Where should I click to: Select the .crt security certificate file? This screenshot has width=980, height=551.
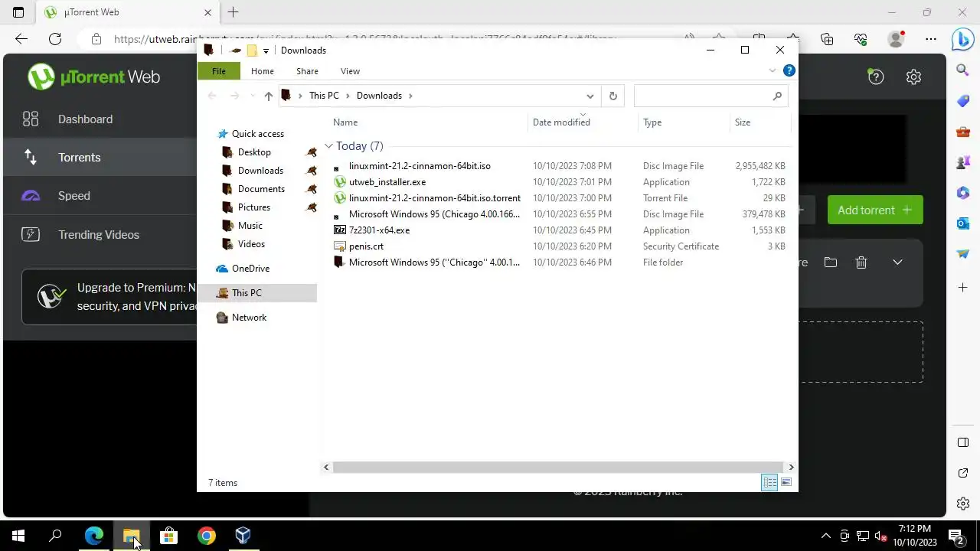366,246
